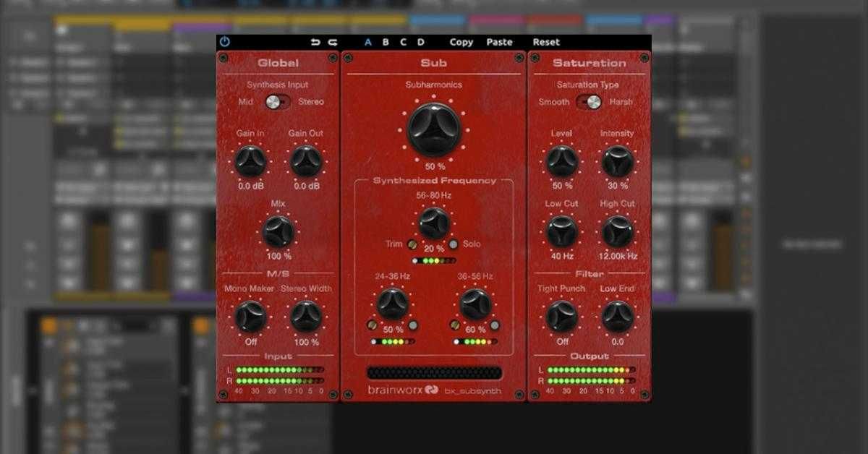Click the Gain Out knob
This screenshot has height=454, width=868.
[306, 160]
